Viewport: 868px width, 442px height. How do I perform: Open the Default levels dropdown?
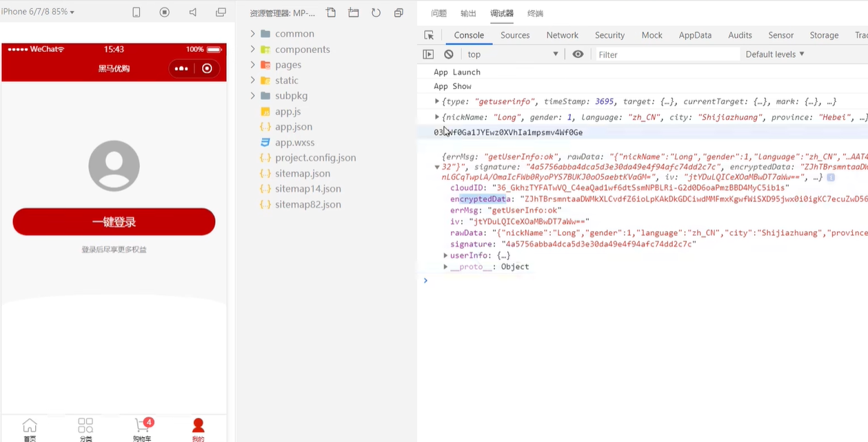[x=775, y=54]
